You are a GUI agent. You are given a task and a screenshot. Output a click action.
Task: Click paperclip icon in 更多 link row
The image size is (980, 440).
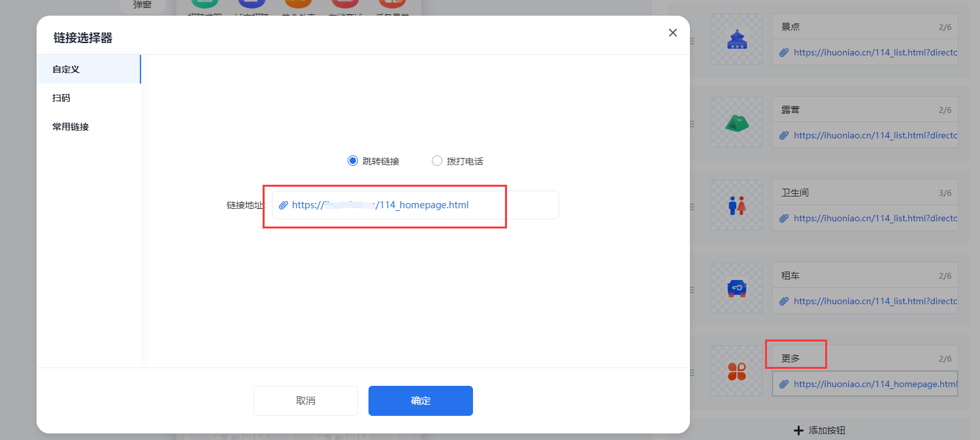[x=784, y=385]
